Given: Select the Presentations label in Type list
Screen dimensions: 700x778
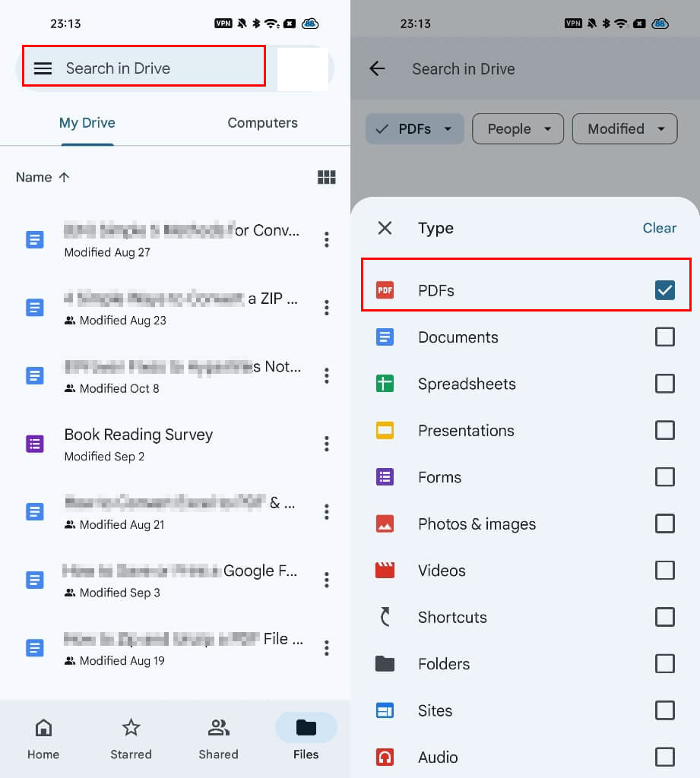Looking at the screenshot, I should pyautogui.click(x=466, y=431).
